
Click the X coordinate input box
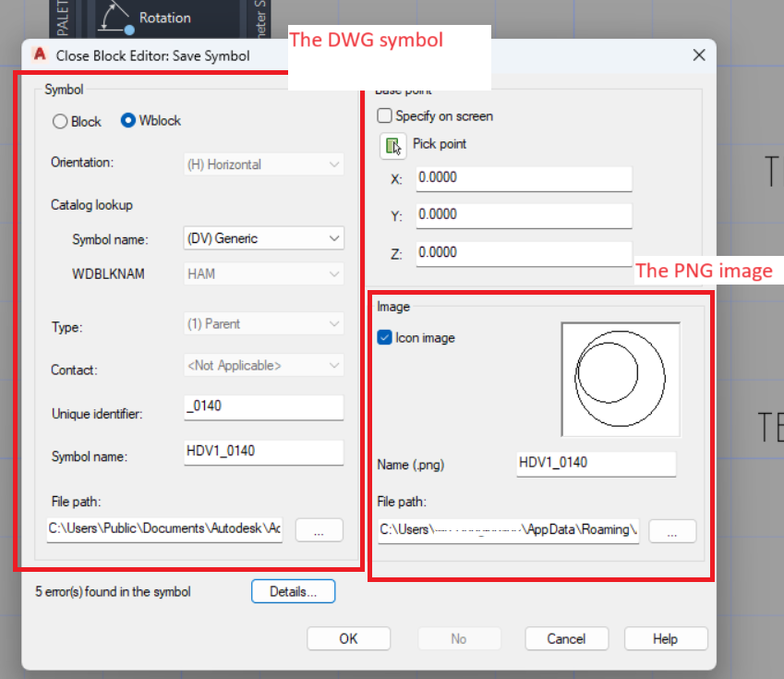tap(524, 177)
